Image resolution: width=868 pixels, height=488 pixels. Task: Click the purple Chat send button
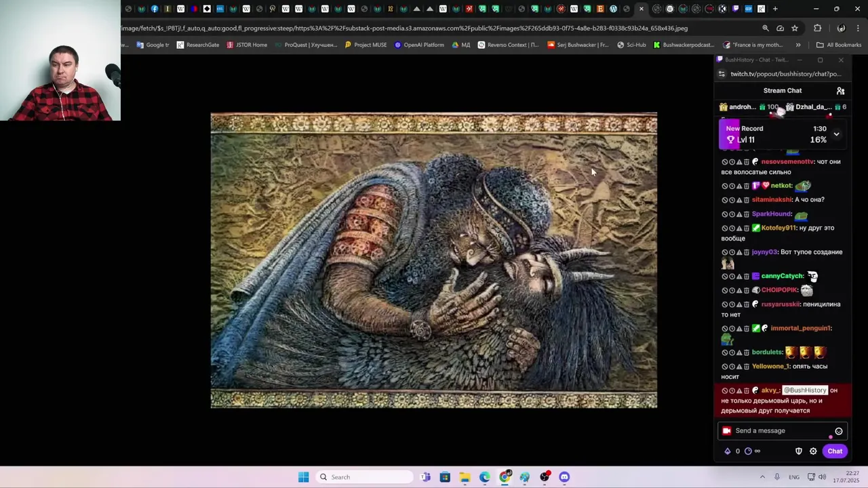coord(835,451)
